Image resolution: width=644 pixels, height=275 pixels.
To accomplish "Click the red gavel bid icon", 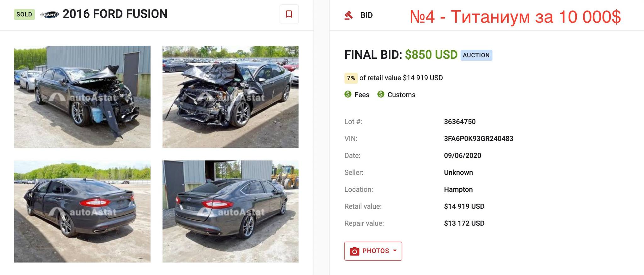I will (x=348, y=15).
